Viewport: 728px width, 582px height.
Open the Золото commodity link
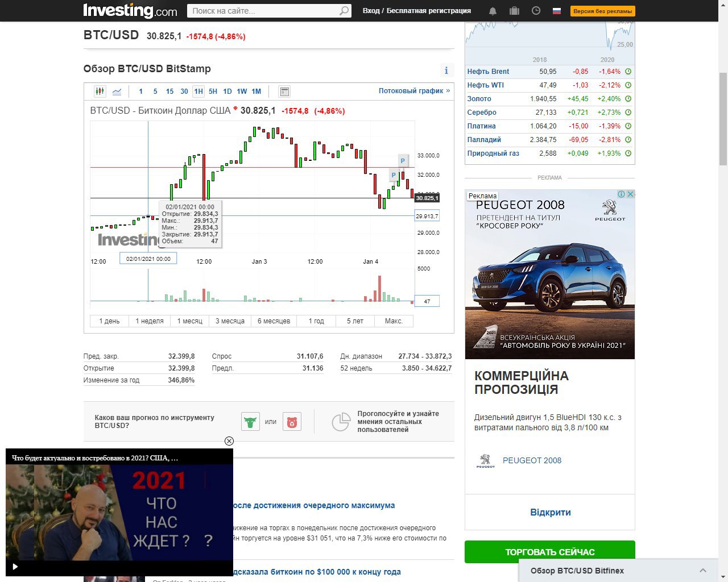(x=479, y=99)
